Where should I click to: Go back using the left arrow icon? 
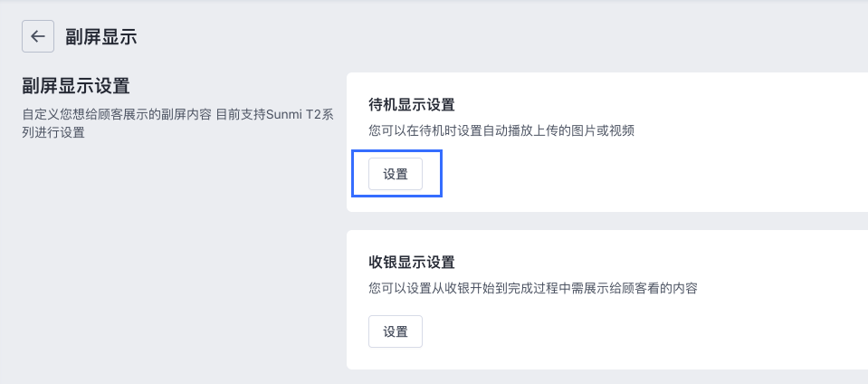pos(38,36)
